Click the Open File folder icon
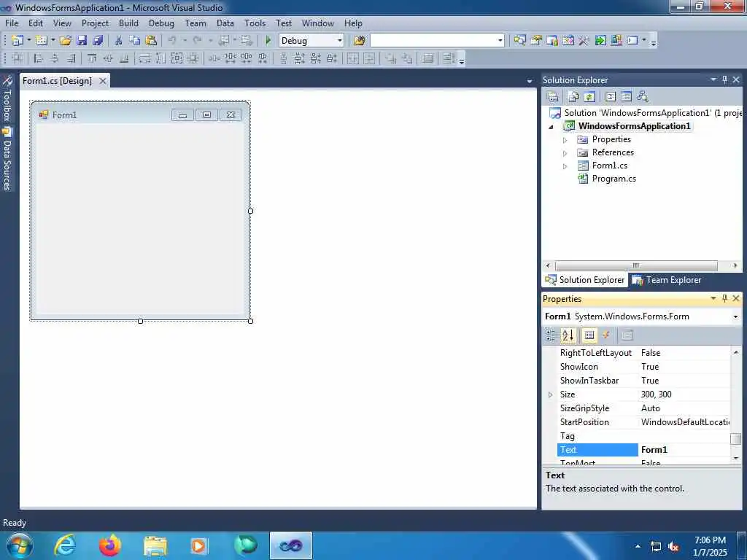This screenshot has width=747, height=560. pyautogui.click(x=66, y=41)
